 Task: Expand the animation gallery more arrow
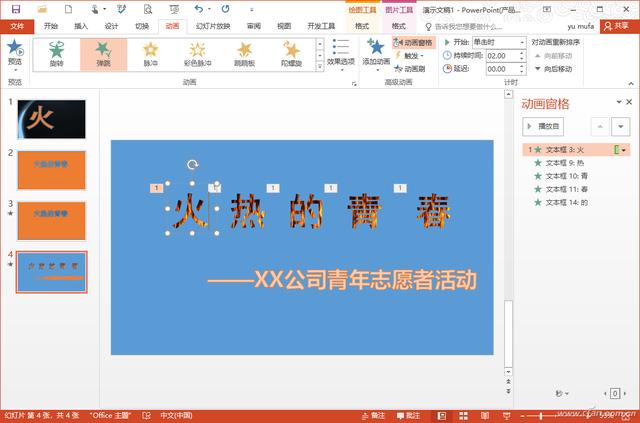[x=320, y=66]
